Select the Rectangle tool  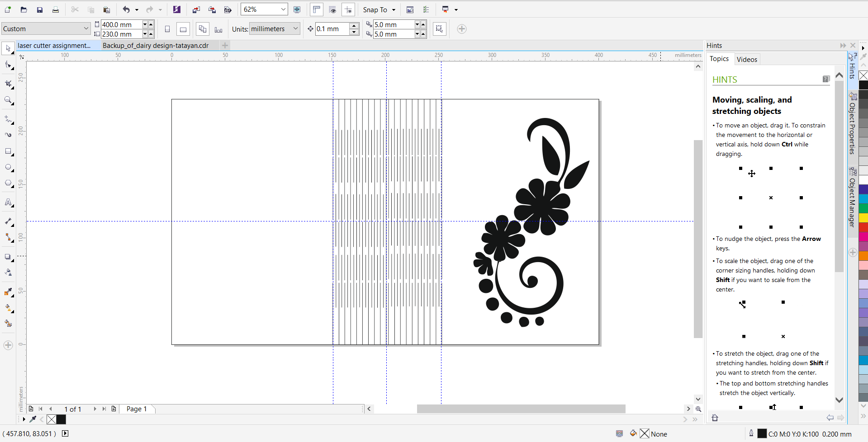[8, 151]
